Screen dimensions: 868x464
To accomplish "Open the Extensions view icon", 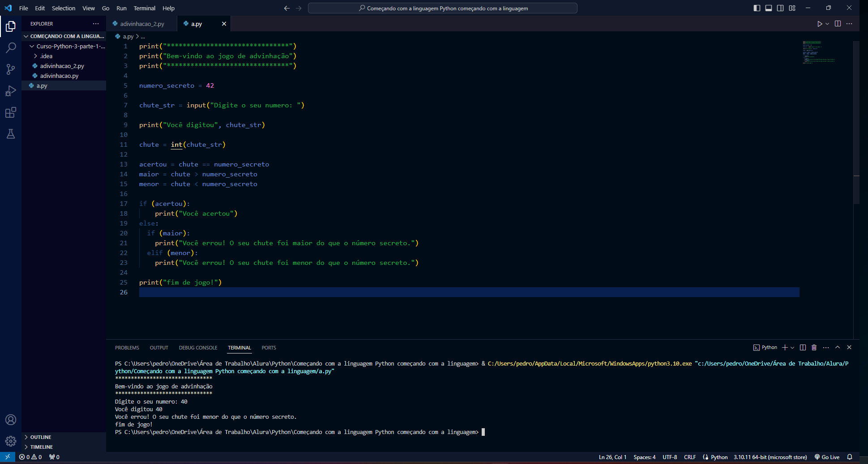I will [x=11, y=112].
